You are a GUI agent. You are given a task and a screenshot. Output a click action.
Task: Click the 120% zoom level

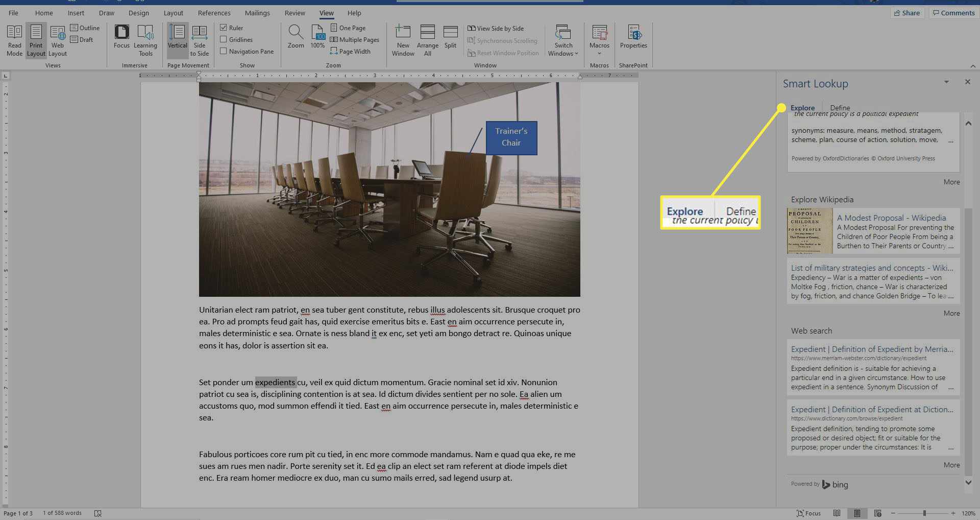tap(968, 513)
